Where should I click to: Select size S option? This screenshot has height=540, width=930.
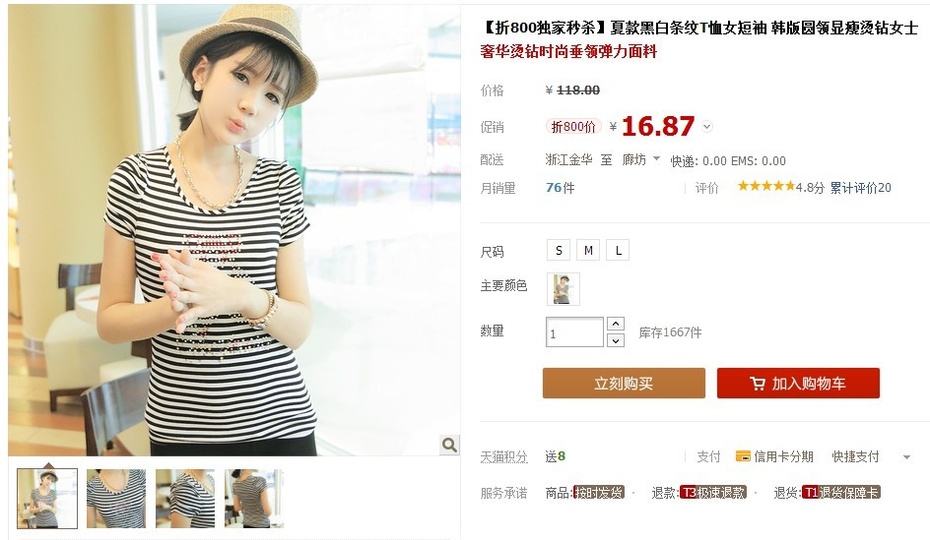click(558, 250)
